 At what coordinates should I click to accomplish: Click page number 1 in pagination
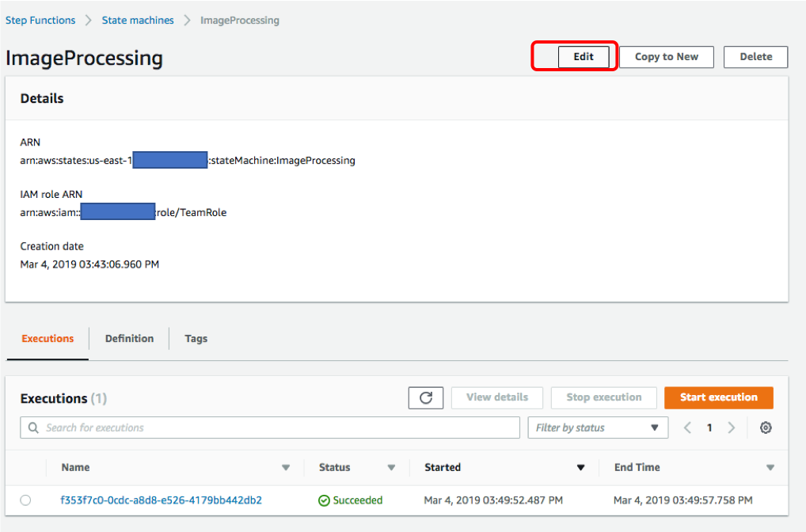709,427
